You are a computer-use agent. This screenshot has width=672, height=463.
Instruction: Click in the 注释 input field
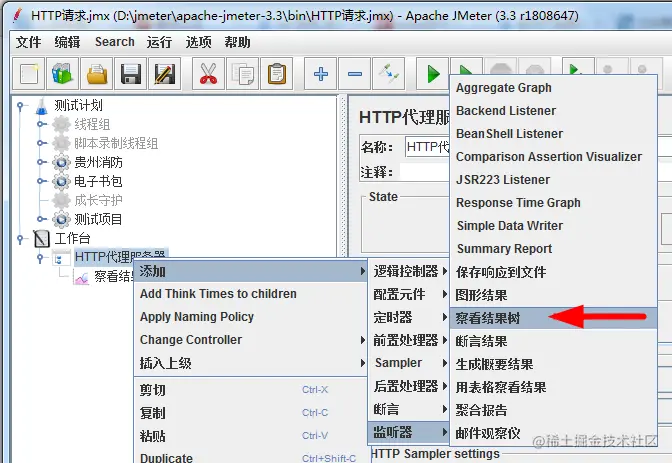coord(424,172)
